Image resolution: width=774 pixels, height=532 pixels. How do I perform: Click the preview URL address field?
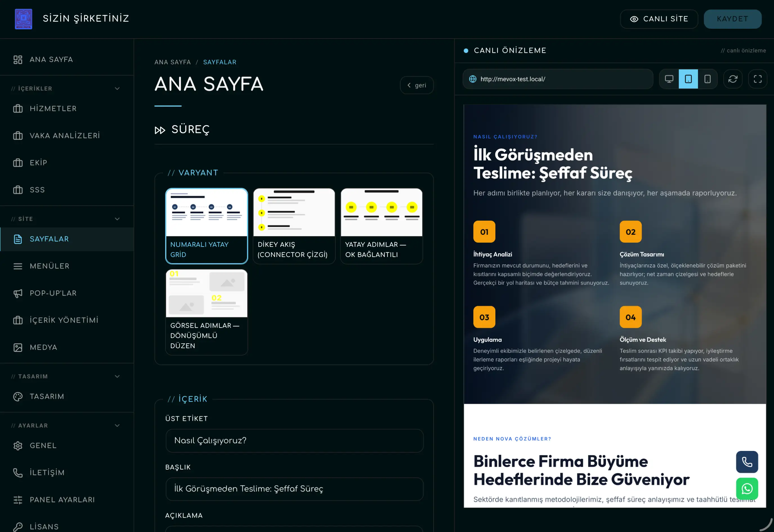pyautogui.click(x=558, y=79)
